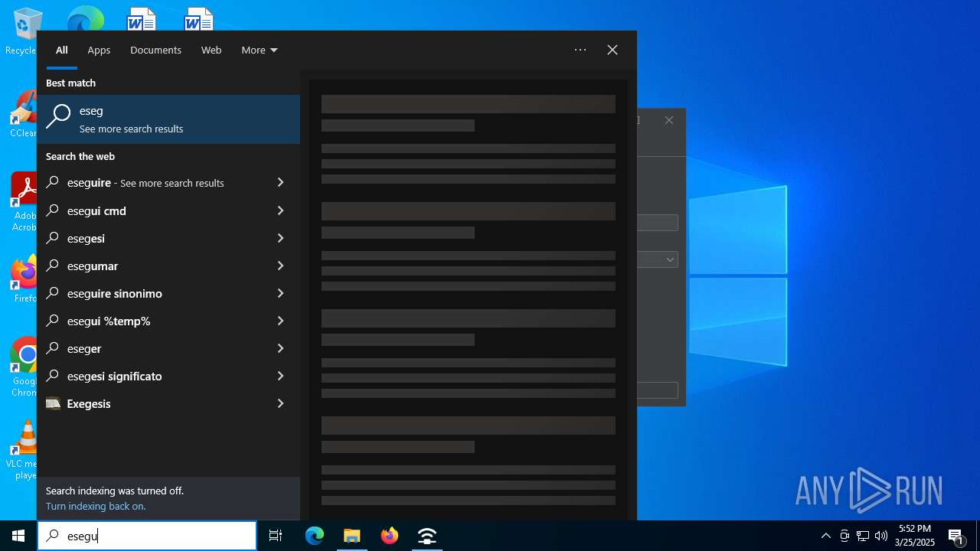The height and width of the screenshot is (551, 980).
Task: Open the Firefox desktop shortcut
Action: [x=23, y=279]
